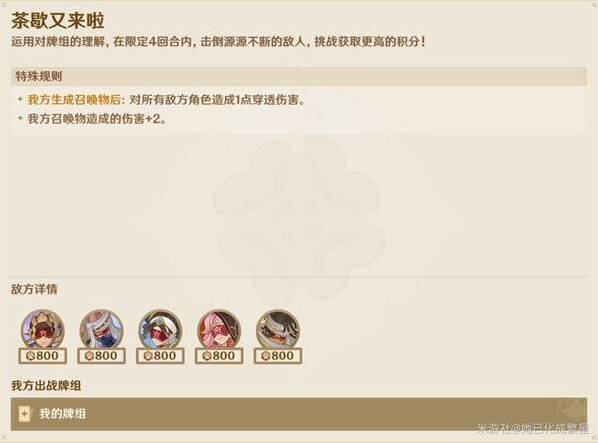Image resolution: width=598 pixels, height=443 pixels.
Task: Click the watermark text in the bottom-right corner
Action: [x=533, y=429]
